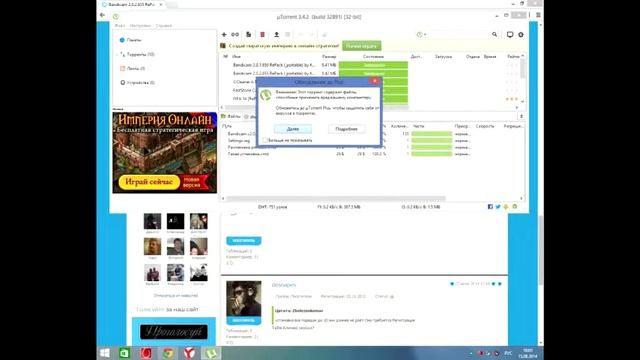Click progress bar of first Bandicam torrent
640x360 pixels.
coord(373,65)
